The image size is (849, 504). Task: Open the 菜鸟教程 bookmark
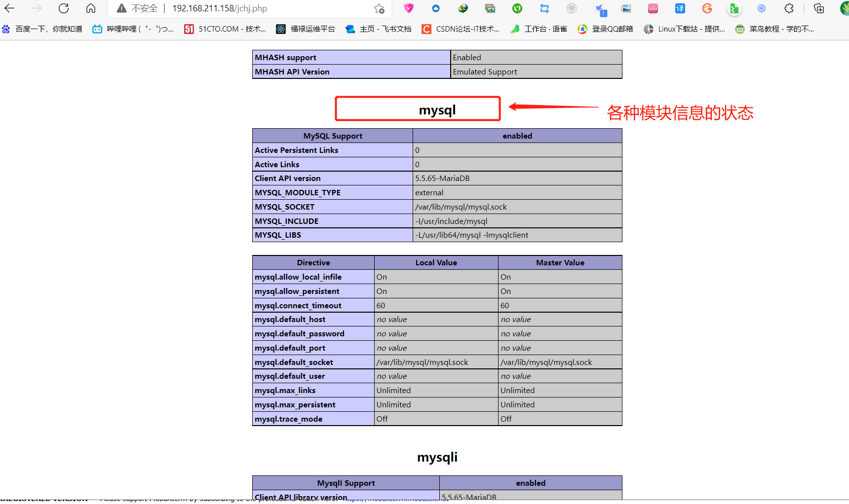tap(775, 29)
